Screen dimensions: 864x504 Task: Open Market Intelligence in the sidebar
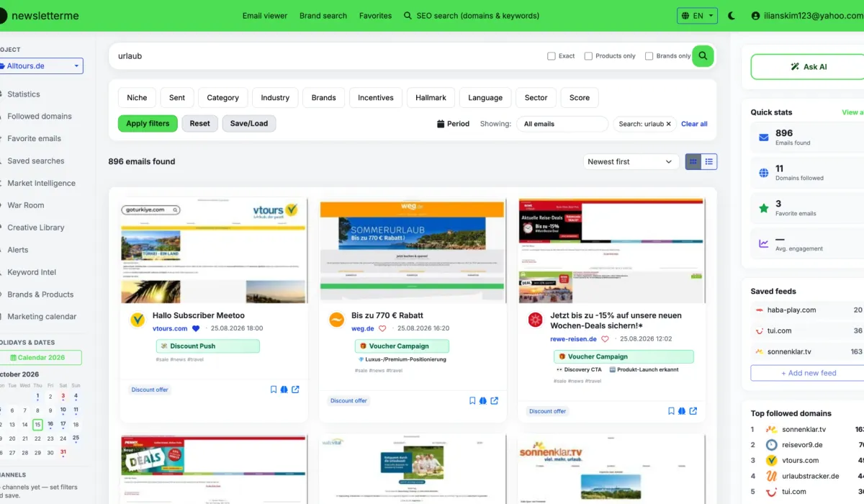click(41, 184)
